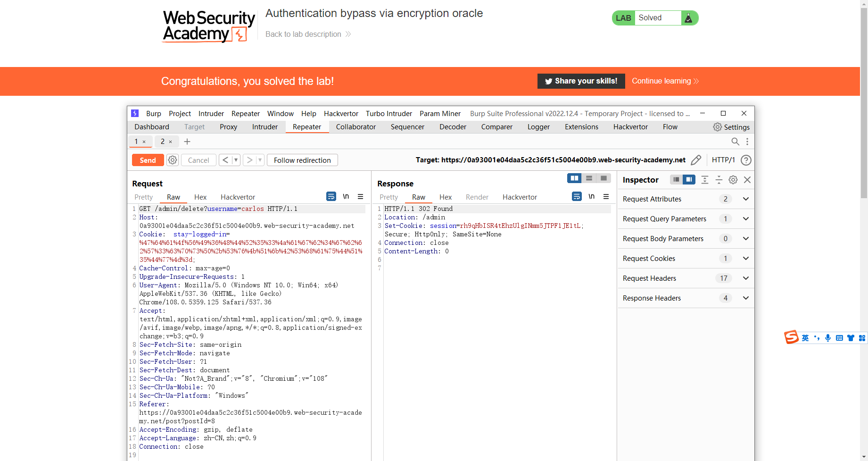This screenshot has width=868, height=461.
Task: Open Response panel hamburger menu
Action: [x=606, y=196]
